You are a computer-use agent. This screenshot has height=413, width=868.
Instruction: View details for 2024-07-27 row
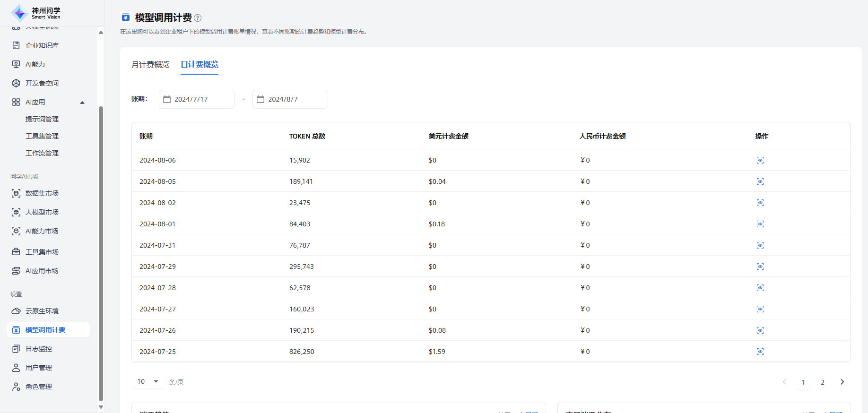point(760,309)
